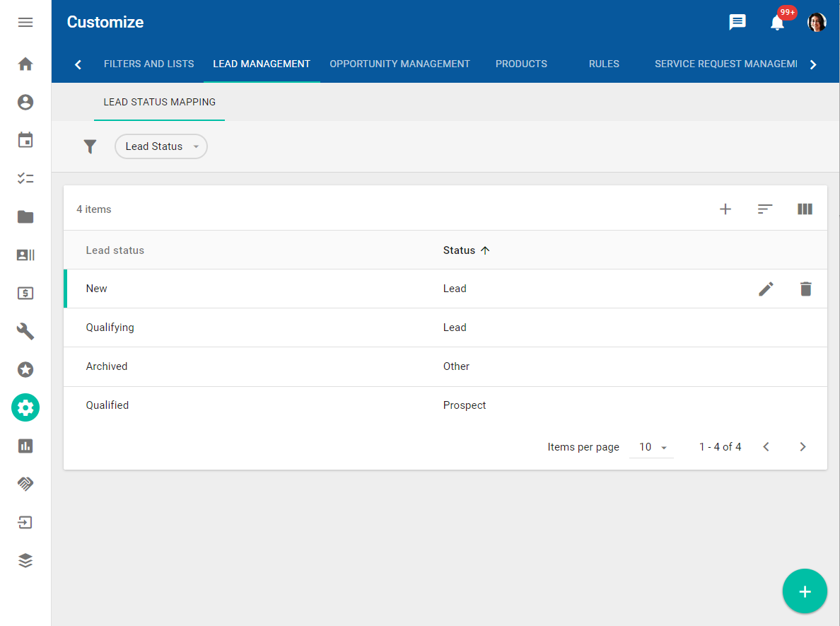Click the green floating add button
The width and height of the screenshot is (840, 626).
tap(805, 591)
